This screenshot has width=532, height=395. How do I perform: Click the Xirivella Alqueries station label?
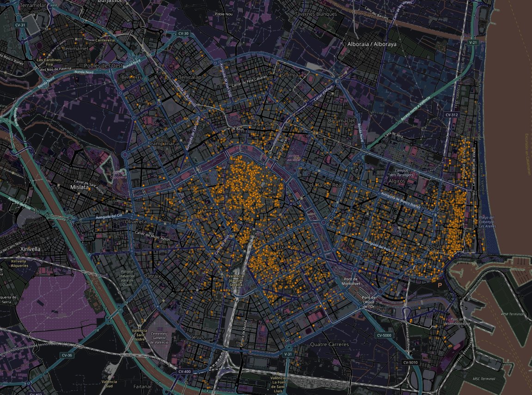[x=18, y=263]
